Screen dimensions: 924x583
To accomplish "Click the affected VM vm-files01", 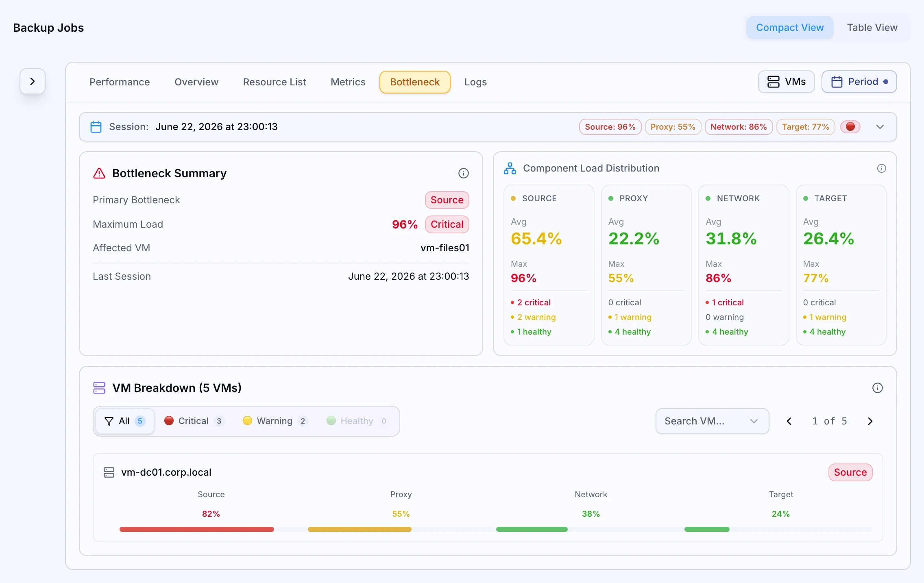I will (x=445, y=248).
